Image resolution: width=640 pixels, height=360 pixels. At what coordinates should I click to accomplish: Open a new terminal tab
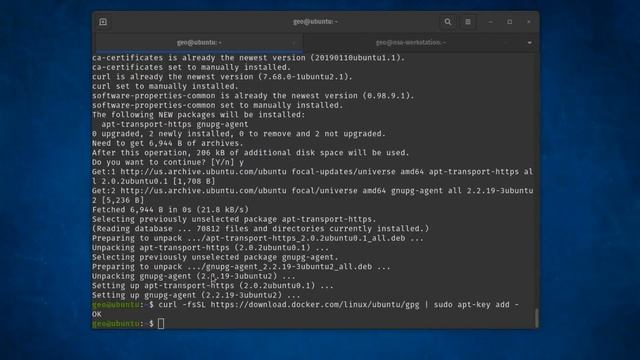coord(103,22)
